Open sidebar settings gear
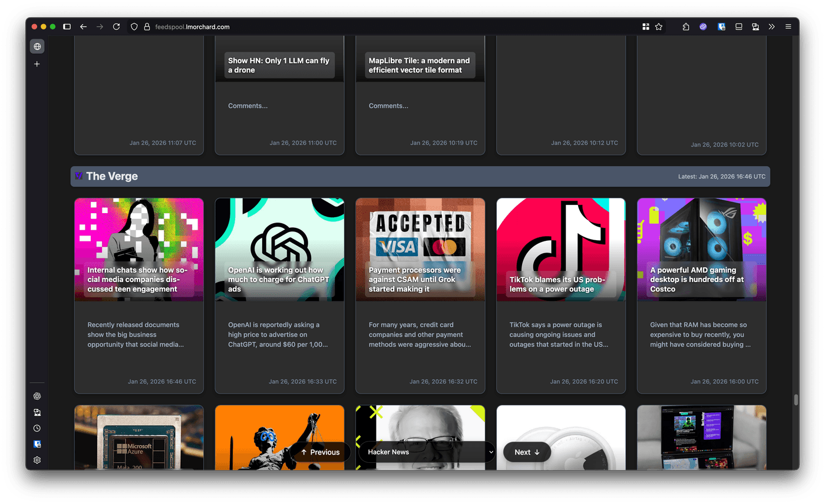Image resolution: width=825 pixels, height=504 pixels. 37,460
